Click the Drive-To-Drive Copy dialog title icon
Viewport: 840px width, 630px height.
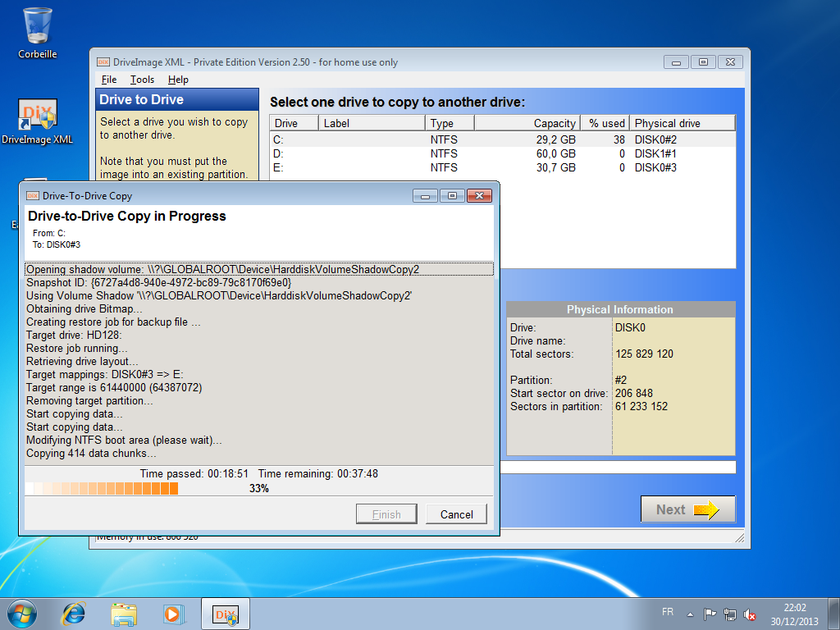[33, 195]
